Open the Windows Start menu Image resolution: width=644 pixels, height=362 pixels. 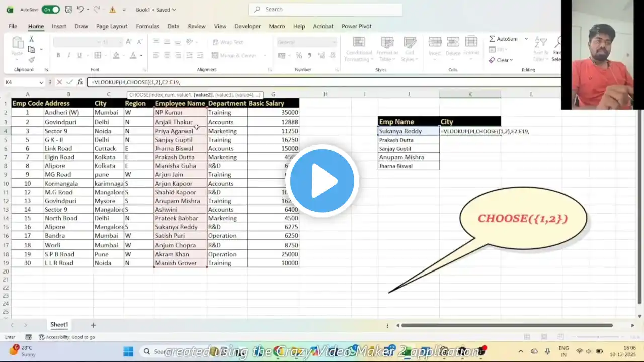coord(128,351)
